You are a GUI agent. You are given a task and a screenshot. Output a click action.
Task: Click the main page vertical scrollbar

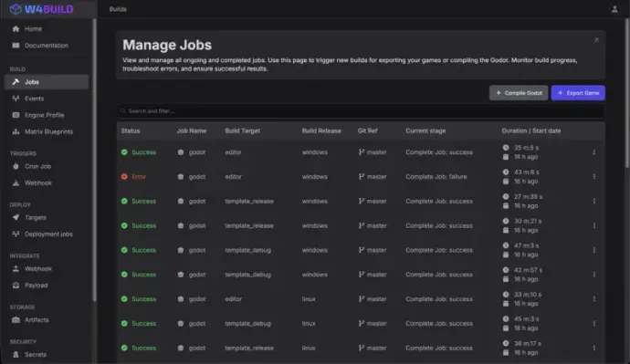click(x=626, y=94)
